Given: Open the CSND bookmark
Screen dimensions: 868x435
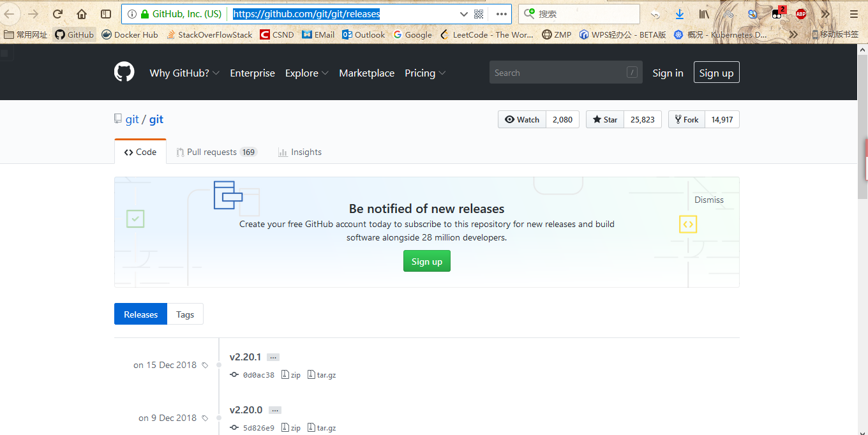Looking at the screenshot, I should (x=277, y=34).
